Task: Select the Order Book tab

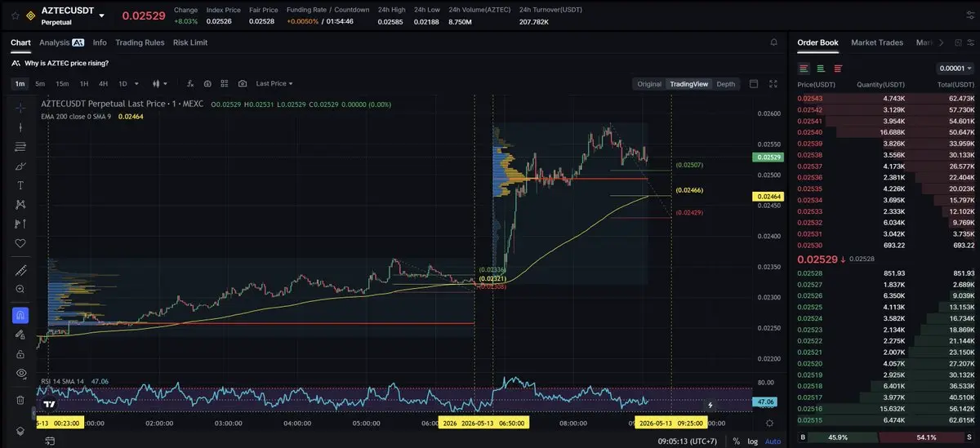Action: [x=817, y=42]
